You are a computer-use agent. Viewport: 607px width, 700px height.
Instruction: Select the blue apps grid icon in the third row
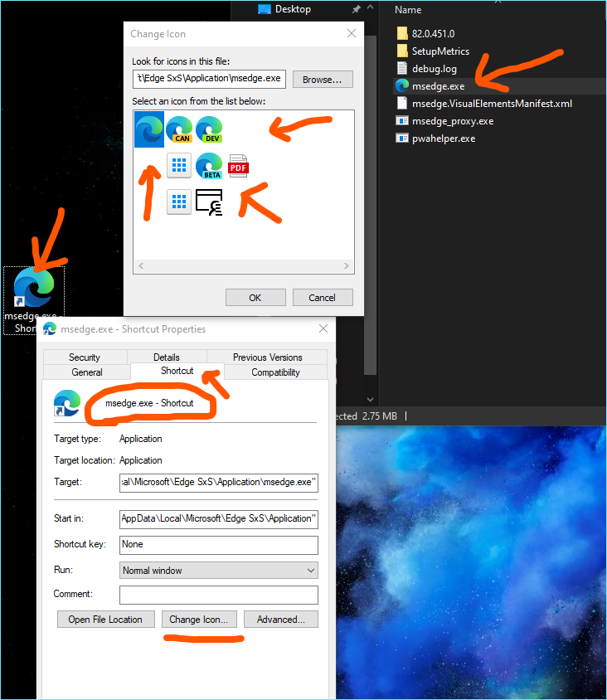pyautogui.click(x=179, y=202)
